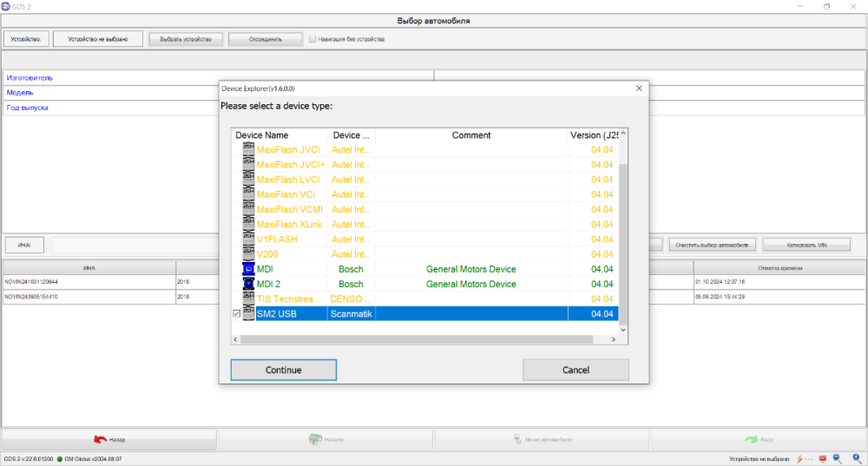Select the MaxiFlash LVCI device name
The width and height of the screenshot is (868, 466).
pyautogui.click(x=288, y=180)
